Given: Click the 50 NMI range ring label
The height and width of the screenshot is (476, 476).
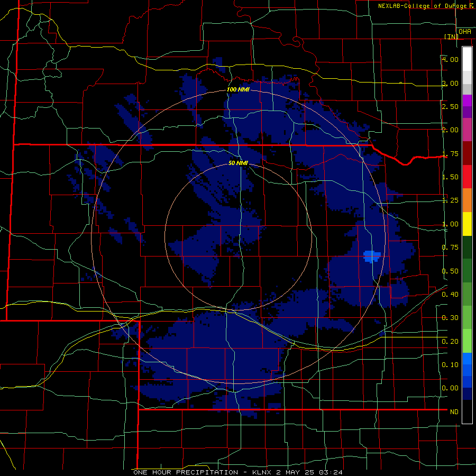Looking at the screenshot, I should click(239, 163).
